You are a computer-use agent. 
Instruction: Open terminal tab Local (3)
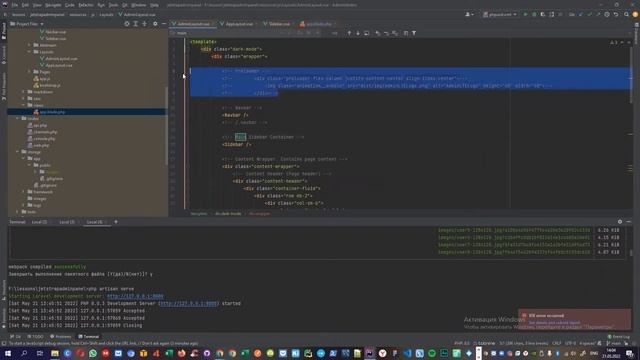(x=67, y=222)
